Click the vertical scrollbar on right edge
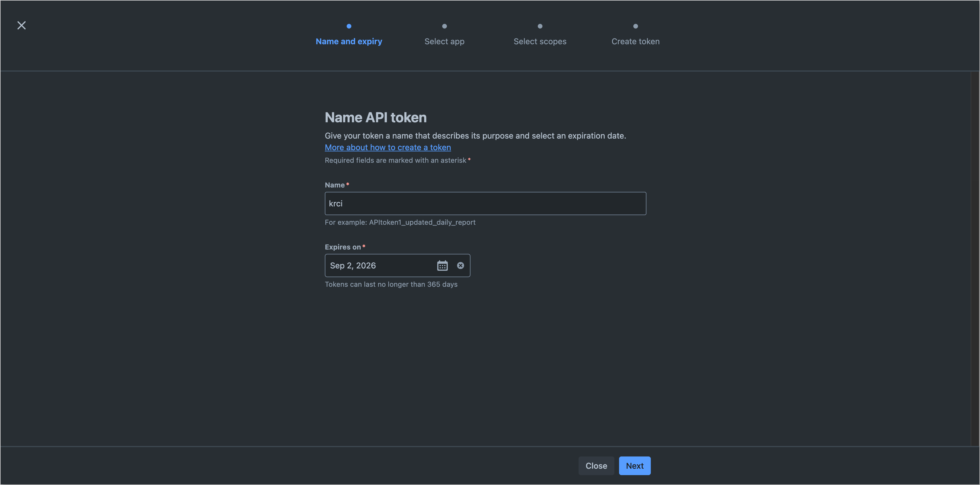The height and width of the screenshot is (485, 980). click(x=975, y=259)
